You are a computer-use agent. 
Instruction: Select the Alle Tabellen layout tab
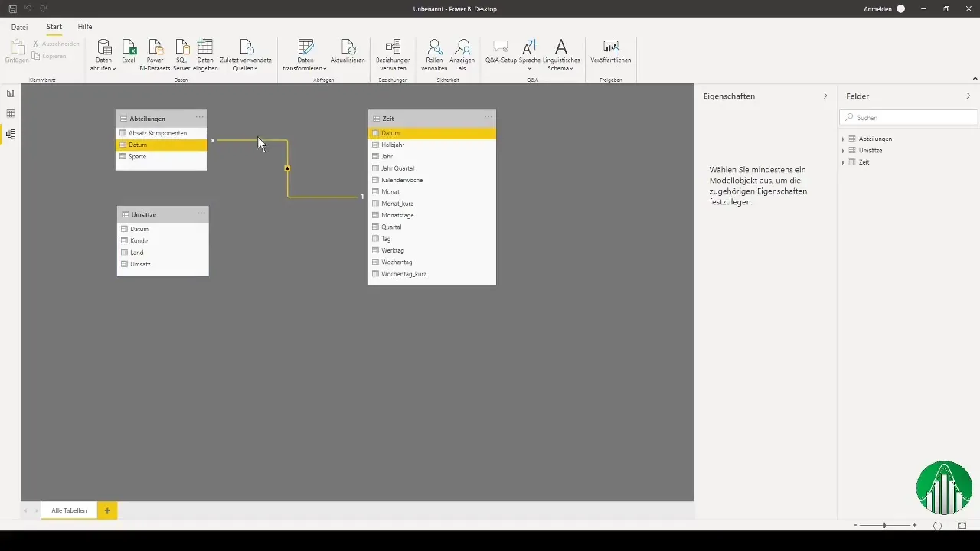[69, 510]
